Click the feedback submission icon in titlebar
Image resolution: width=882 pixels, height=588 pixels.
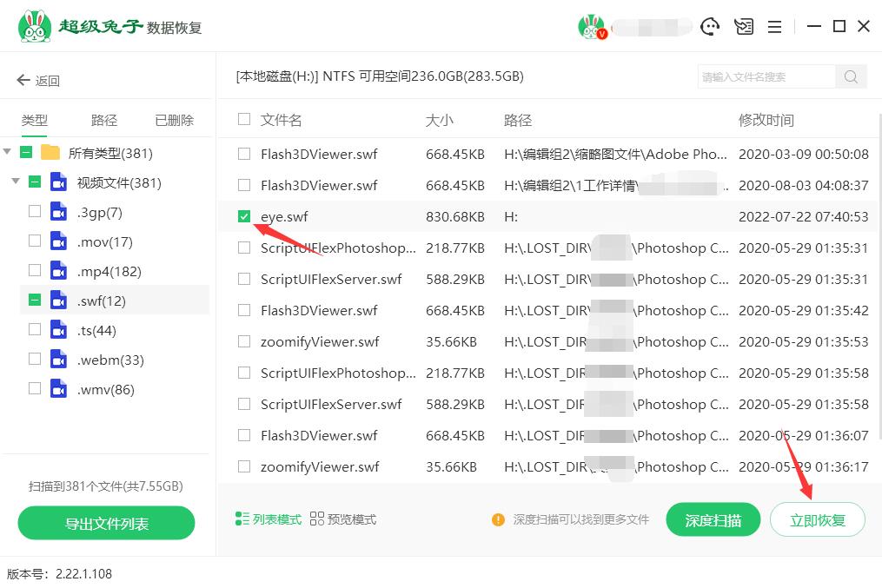[743, 26]
